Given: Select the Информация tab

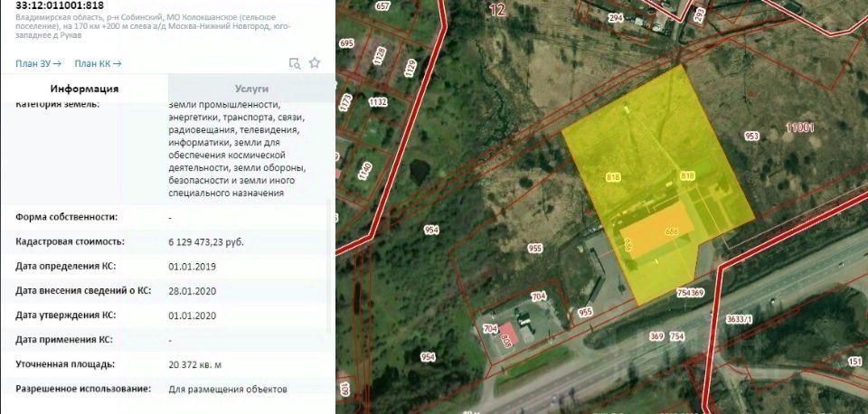Looking at the screenshot, I should click(x=84, y=89).
